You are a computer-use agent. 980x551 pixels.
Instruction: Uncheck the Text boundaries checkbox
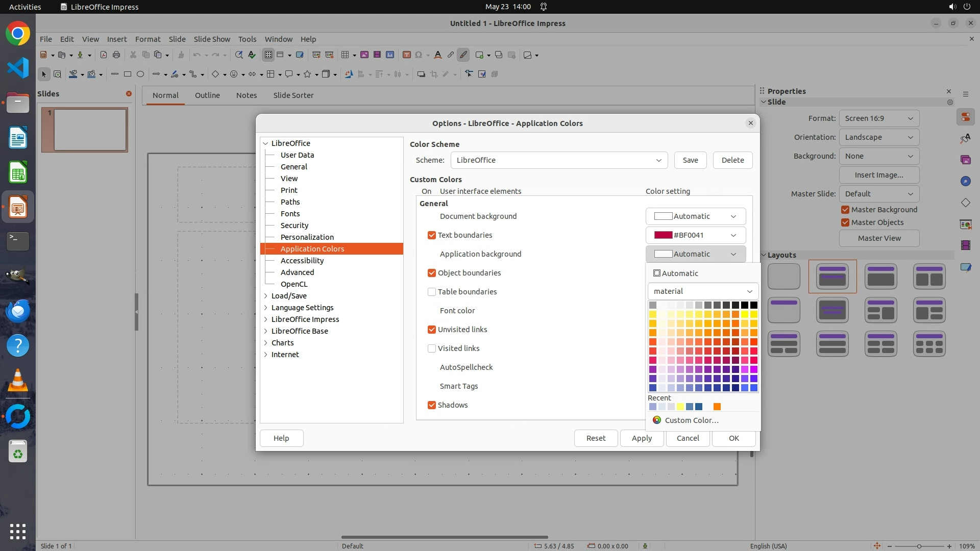(x=432, y=235)
